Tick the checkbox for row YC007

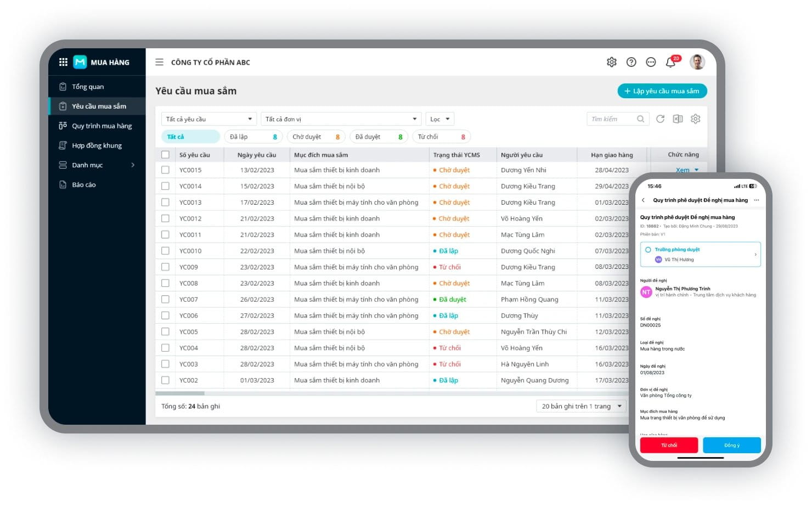[165, 300]
